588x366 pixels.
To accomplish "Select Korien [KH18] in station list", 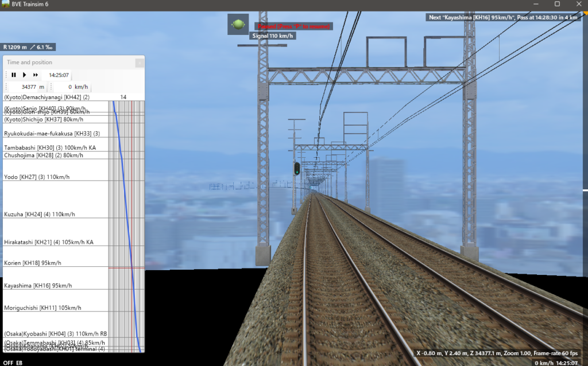I will 32,263.
